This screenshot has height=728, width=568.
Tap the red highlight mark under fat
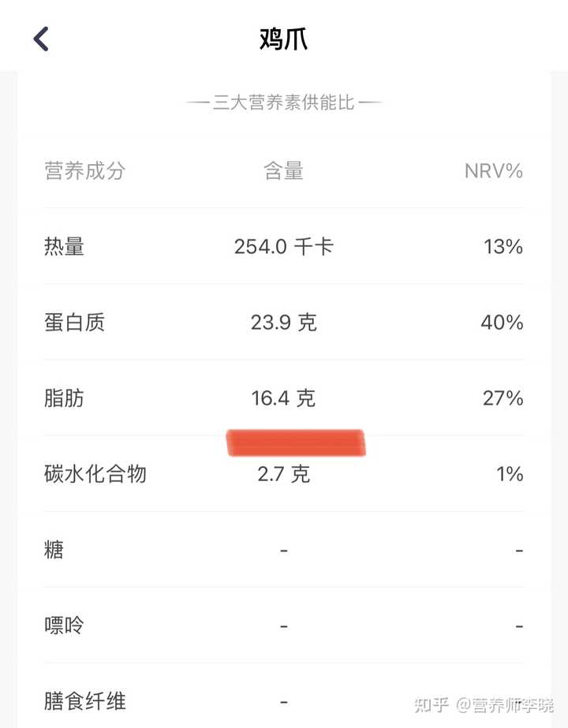click(296, 443)
